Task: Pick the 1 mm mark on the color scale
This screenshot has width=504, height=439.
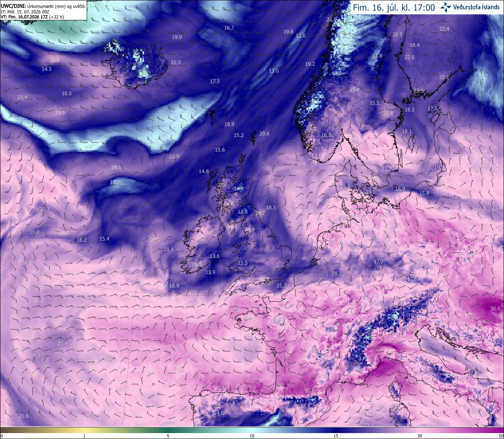Action: [84, 436]
